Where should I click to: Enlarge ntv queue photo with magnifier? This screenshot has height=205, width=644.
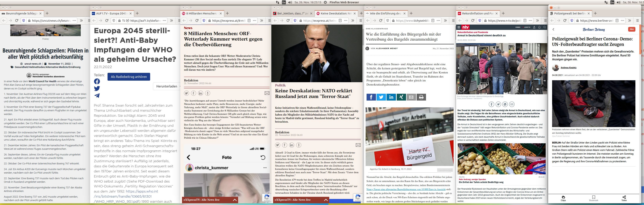[x=461, y=89]
